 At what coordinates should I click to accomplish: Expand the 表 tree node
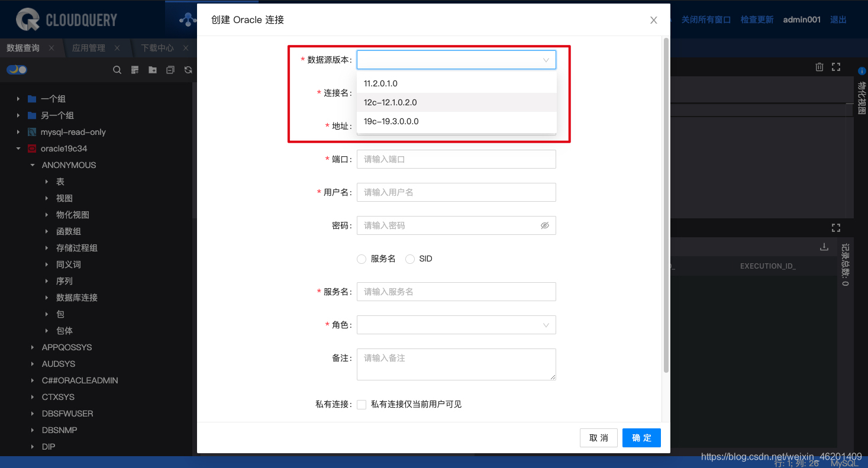pos(47,182)
